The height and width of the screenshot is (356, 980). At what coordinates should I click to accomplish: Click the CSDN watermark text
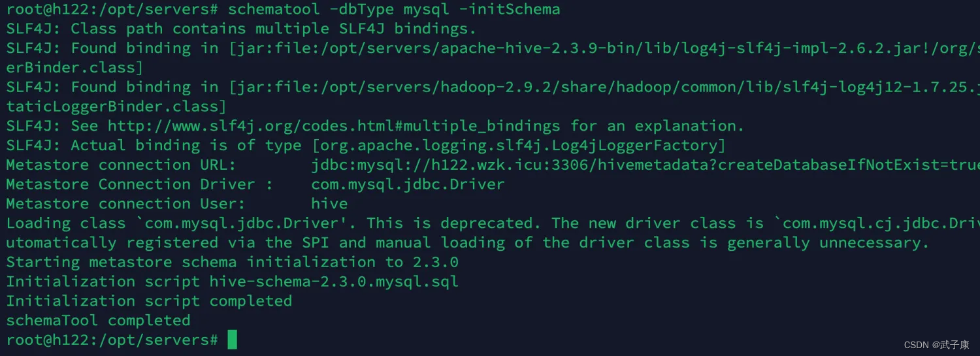(937, 345)
